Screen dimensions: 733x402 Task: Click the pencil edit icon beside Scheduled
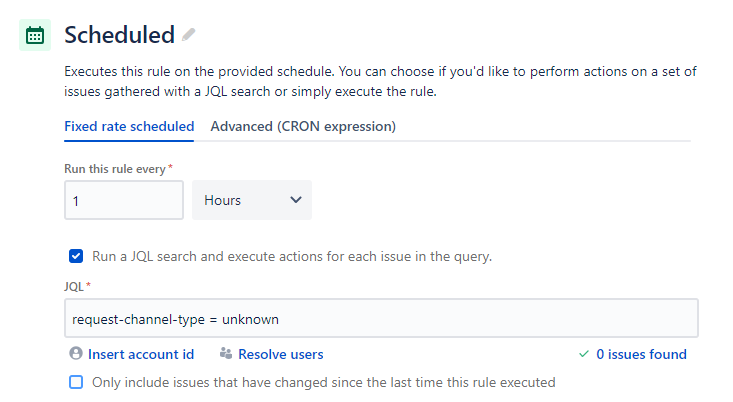(x=189, y=35)
